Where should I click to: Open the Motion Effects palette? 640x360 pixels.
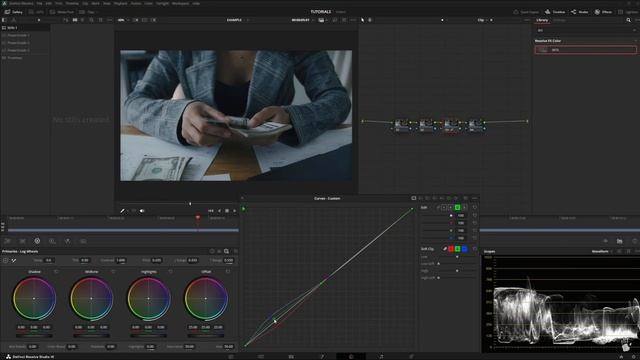tap(83, 241)
